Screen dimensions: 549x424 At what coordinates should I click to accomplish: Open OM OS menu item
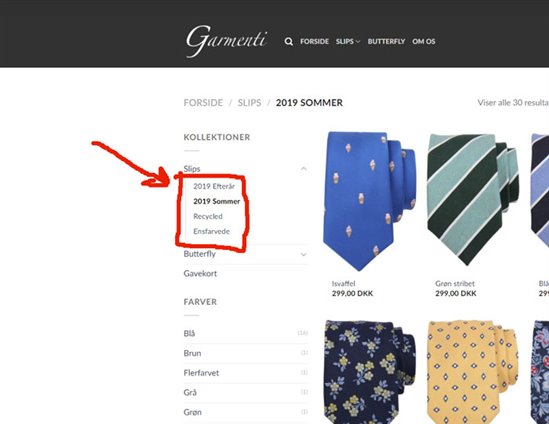tap(424, 41)
